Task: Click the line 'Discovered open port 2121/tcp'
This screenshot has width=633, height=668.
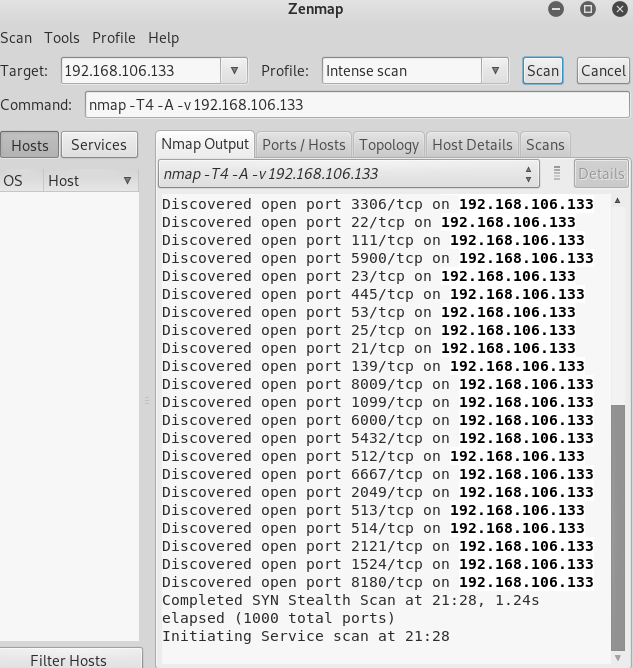Action: click(377, 546)
